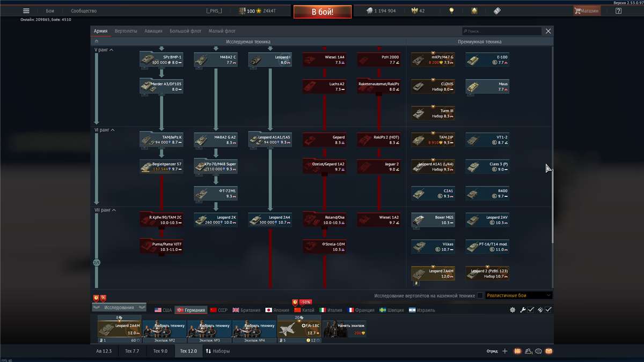Select the СССР nation tab
Screen dimensions: 644x362
(x=219, y=310)
